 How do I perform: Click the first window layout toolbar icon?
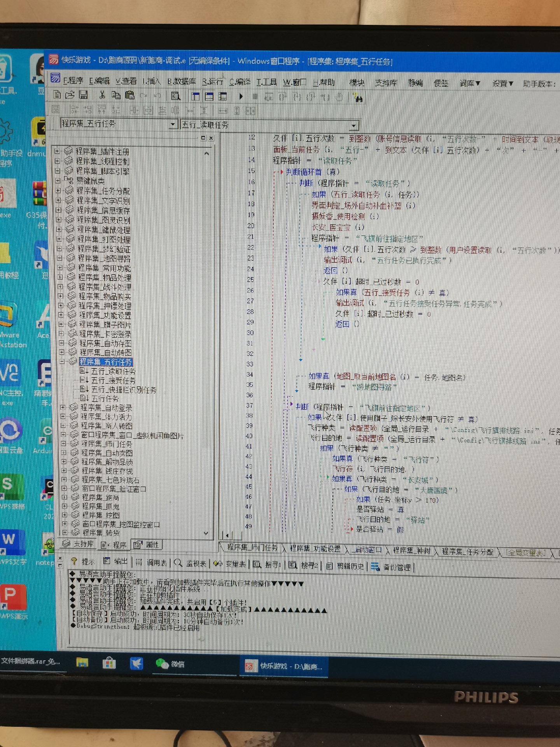(195, 96)
